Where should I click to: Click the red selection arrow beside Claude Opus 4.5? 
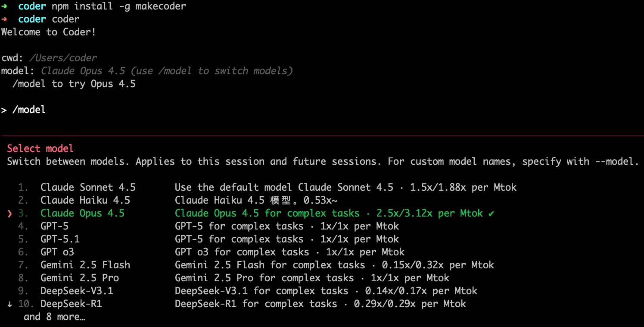pos(9,214)
